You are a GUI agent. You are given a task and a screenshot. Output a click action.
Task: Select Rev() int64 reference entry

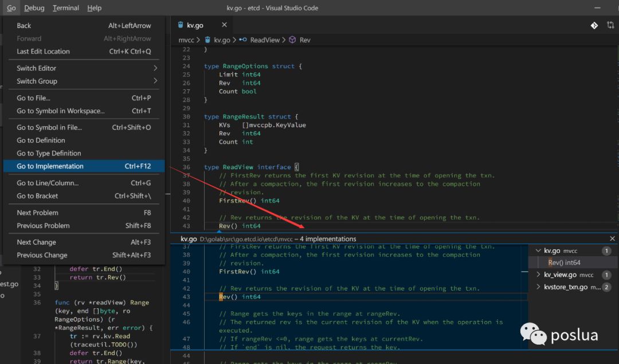[564, 263]
